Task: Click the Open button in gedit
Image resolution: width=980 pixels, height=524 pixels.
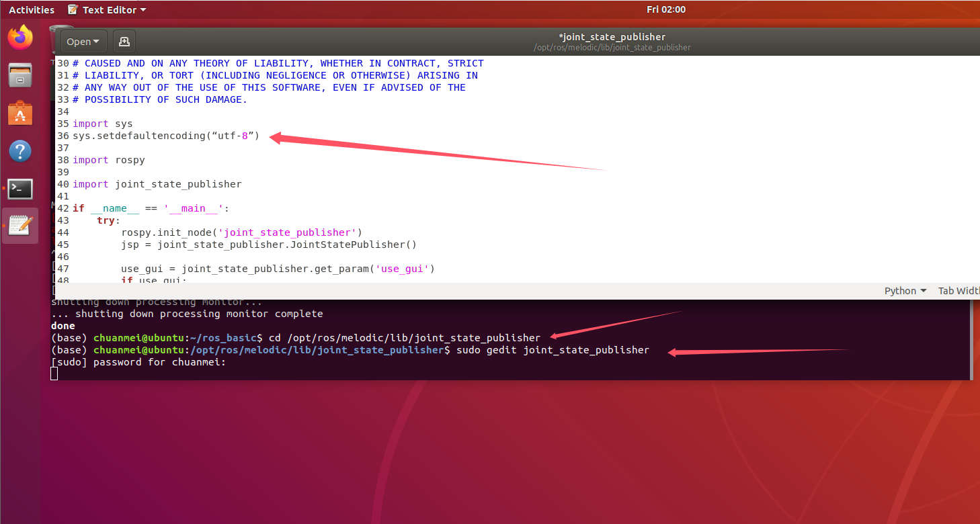Action: [79, 41]
